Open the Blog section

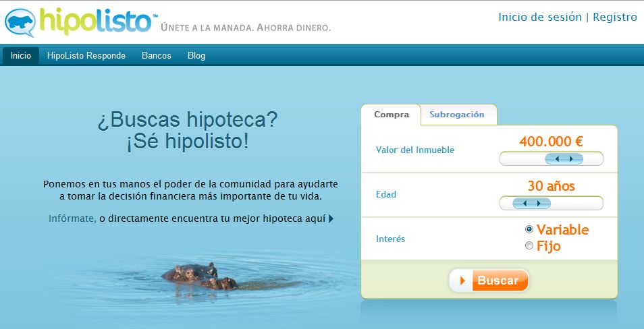[196, 56]
